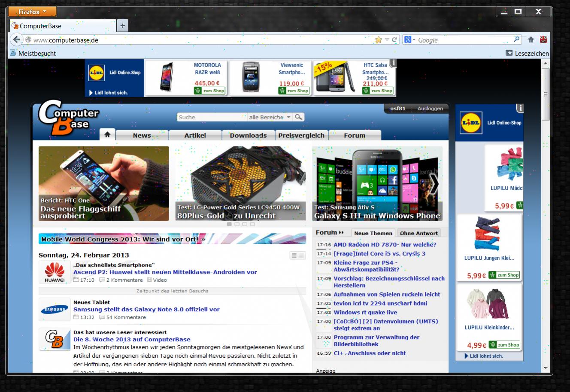Image resolution: width=570 pixels, height=392 pixels.
Task: Open the Firefox application menu button
Action: click(x=32, y=12)
